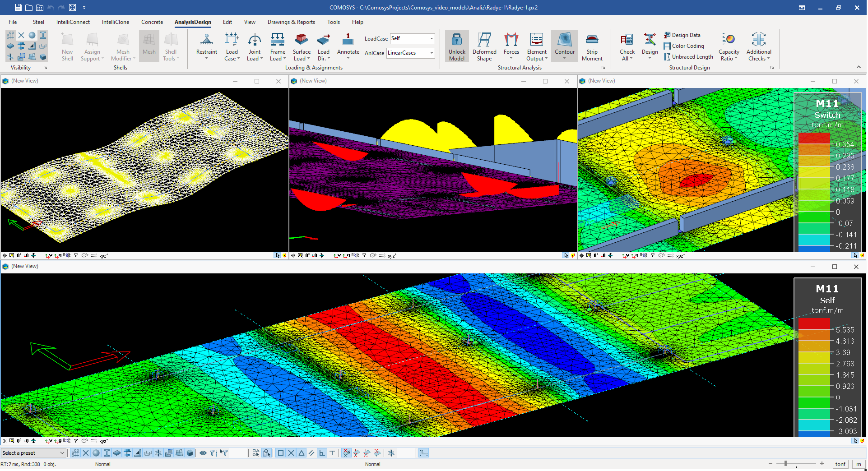The image size is (868, 471).
Task: Switch to the Concrete tab
Action: click(152, 22)
